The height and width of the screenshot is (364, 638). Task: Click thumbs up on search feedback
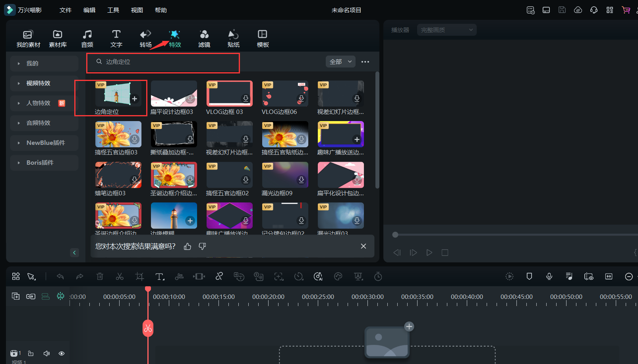point(188,247)
